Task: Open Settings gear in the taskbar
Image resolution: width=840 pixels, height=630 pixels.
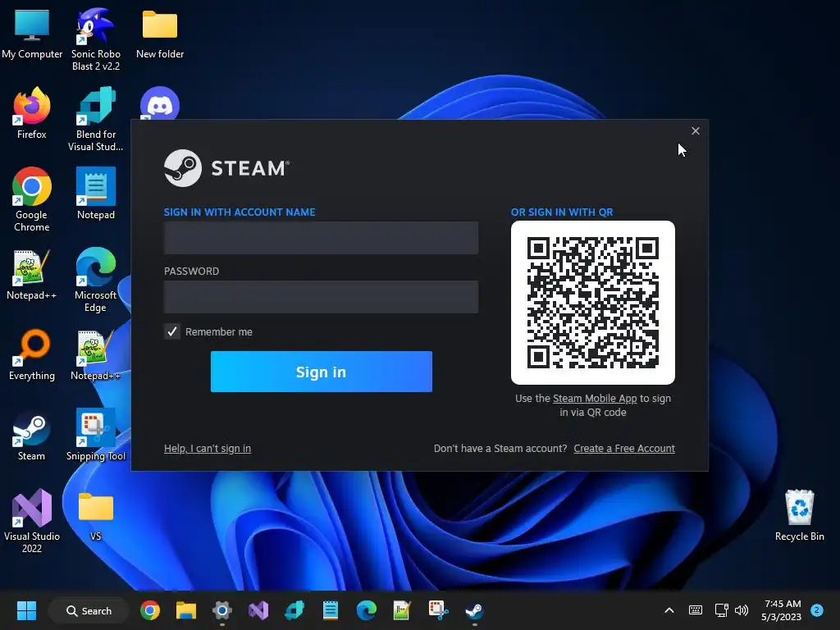Action: [221, 610]
